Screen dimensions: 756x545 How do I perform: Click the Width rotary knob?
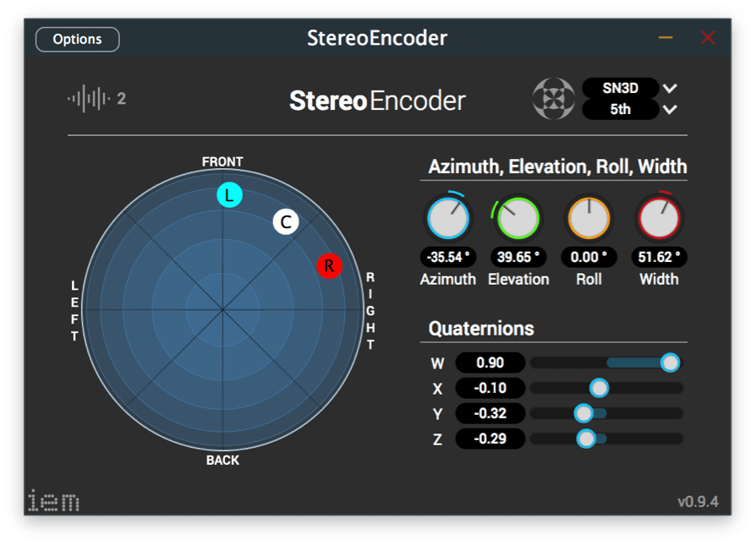pos(659,218)
